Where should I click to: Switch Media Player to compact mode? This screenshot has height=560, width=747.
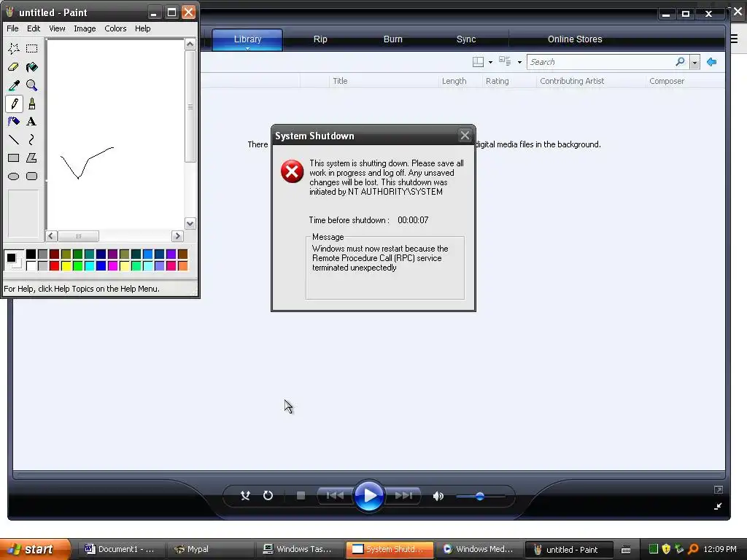(x=718, y=506)
